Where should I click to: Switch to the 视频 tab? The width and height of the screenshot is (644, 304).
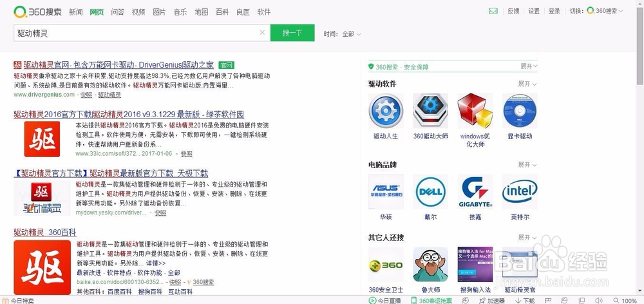tap(138, 12)
